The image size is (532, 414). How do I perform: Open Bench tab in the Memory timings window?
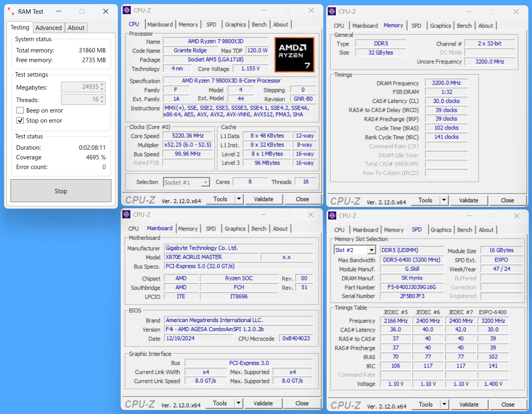464,26
